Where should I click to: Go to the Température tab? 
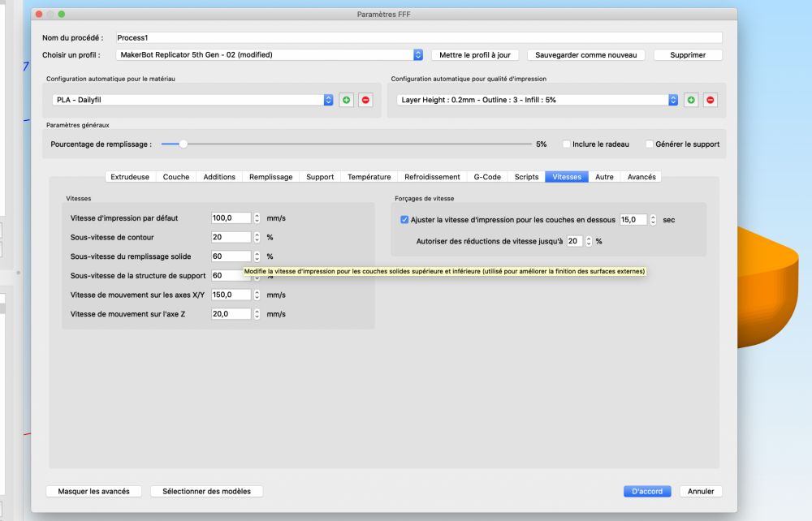coord(369,177)
